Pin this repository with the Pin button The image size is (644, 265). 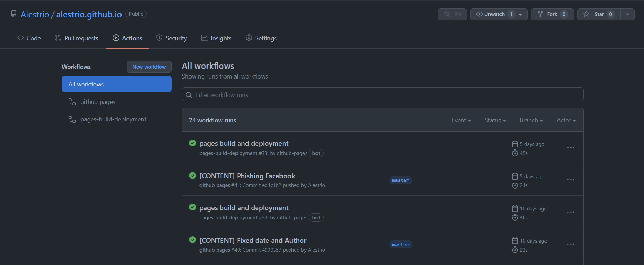point(452,14)
